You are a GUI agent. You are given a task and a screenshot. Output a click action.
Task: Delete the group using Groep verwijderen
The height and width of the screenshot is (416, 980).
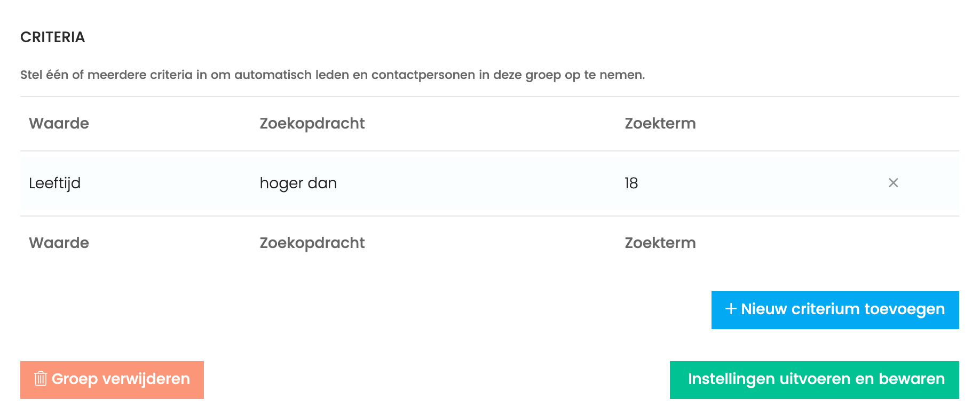pyautogui.click(x=112, y=380)
